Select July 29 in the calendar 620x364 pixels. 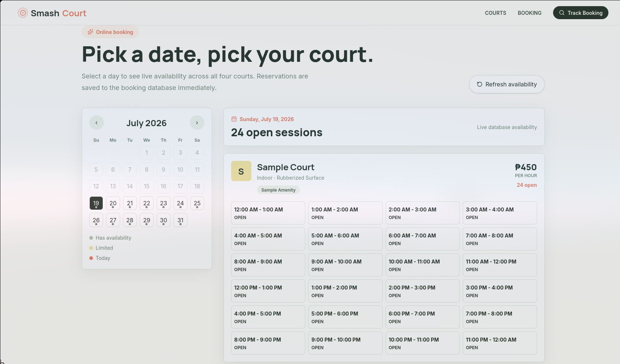(146, 220)
